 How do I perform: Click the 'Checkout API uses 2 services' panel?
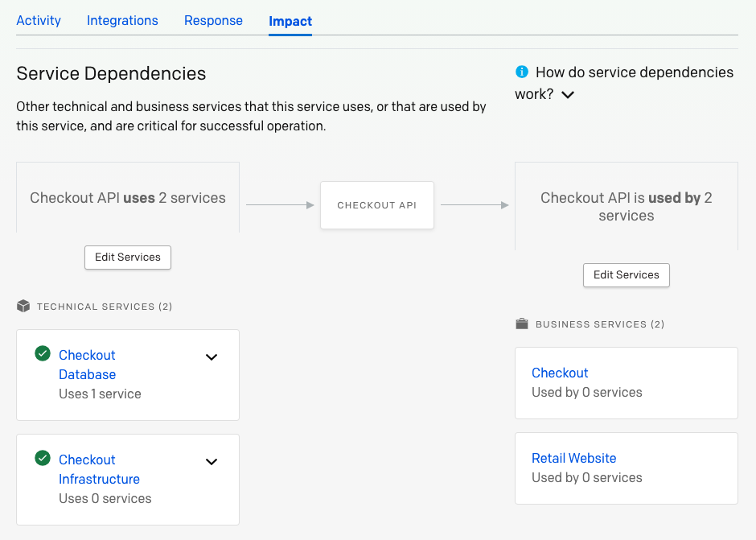[127, 197]
